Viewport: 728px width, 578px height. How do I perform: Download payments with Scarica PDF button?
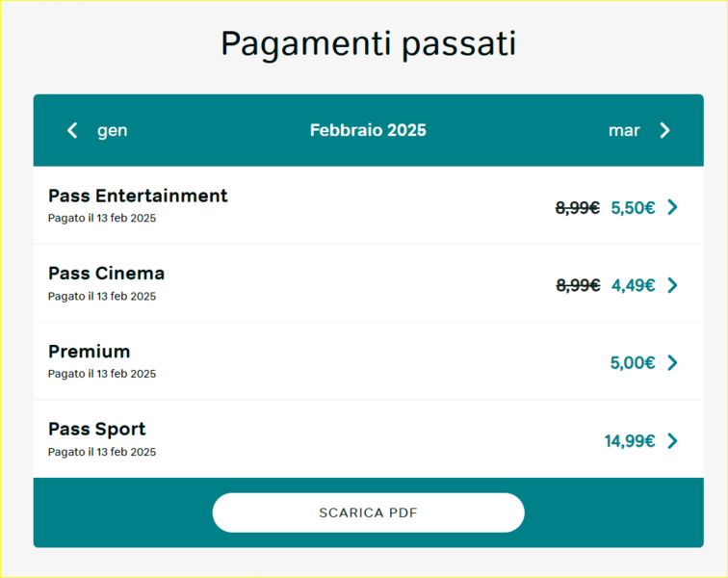click(x=368, y=512)
